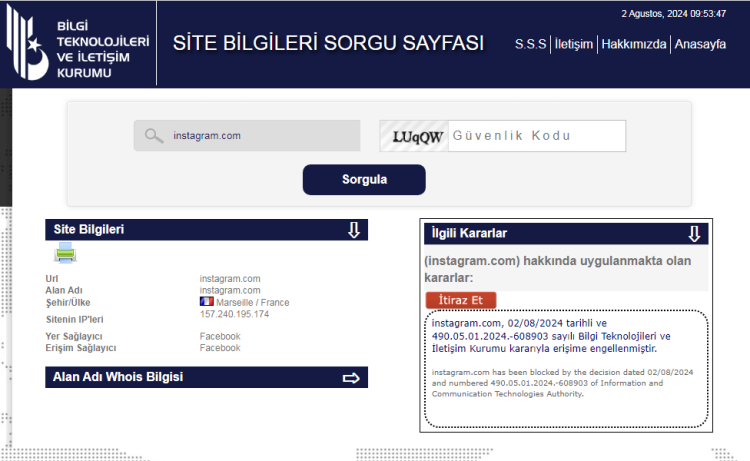Focus the domain field containing instagram.com

[x=260, y=136]
